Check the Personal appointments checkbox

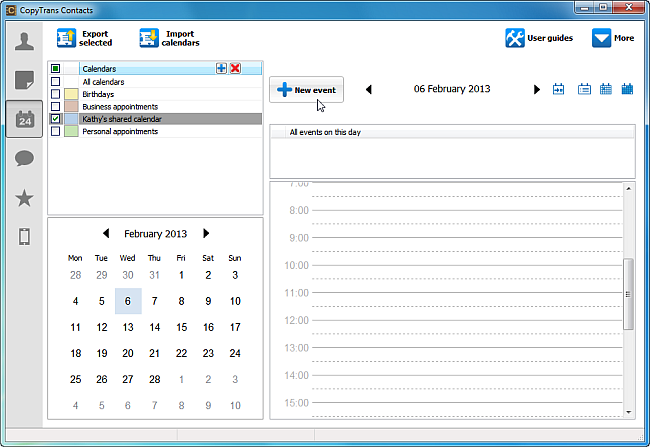56,131
